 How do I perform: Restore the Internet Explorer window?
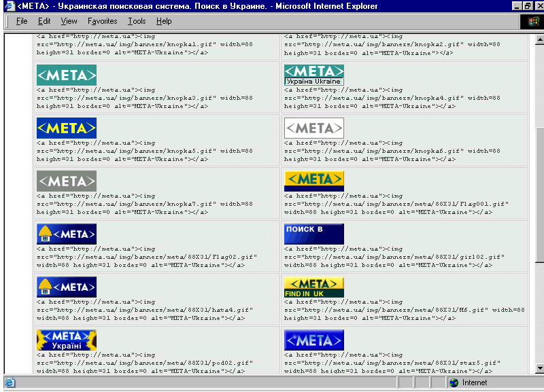tap(528, 6)
